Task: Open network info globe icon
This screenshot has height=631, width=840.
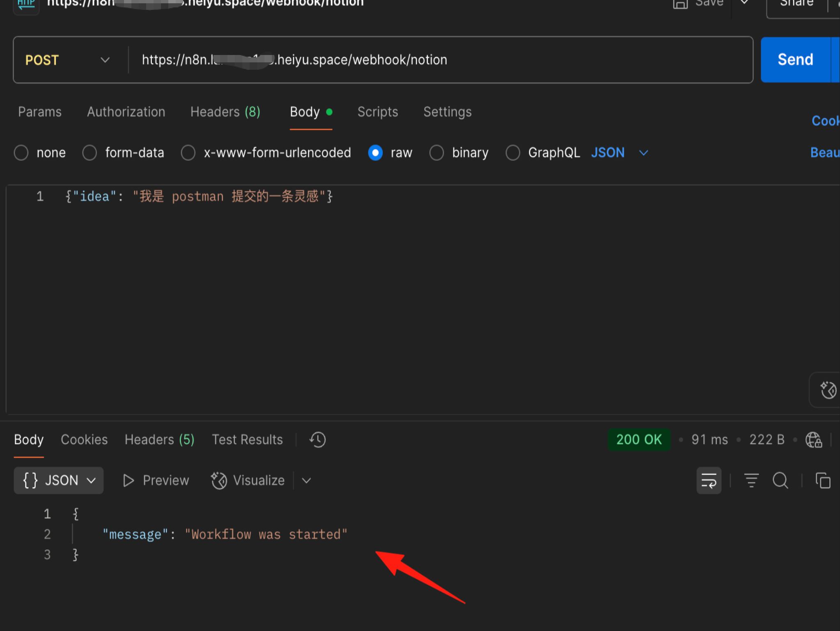Action: click(813, 439)
